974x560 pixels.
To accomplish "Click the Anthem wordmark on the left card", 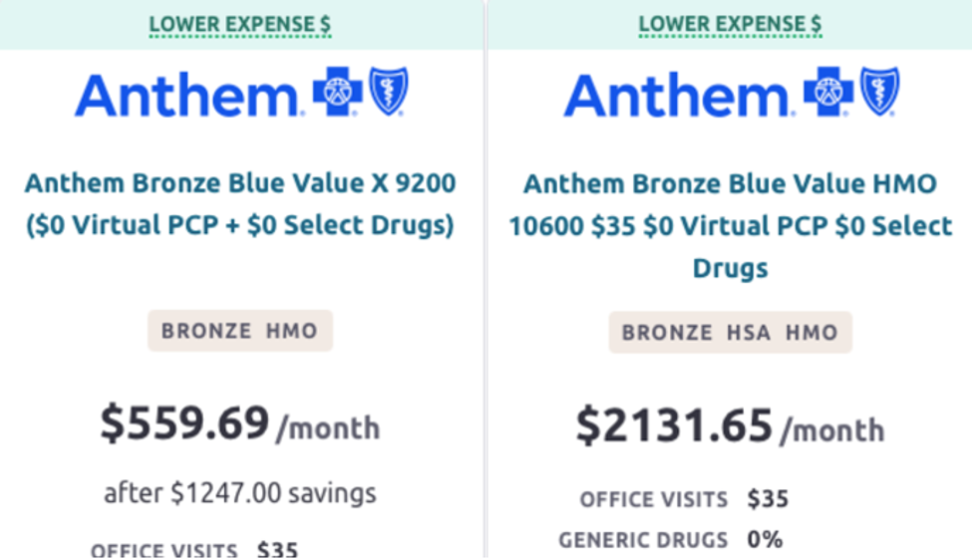I will pos(188,96).
